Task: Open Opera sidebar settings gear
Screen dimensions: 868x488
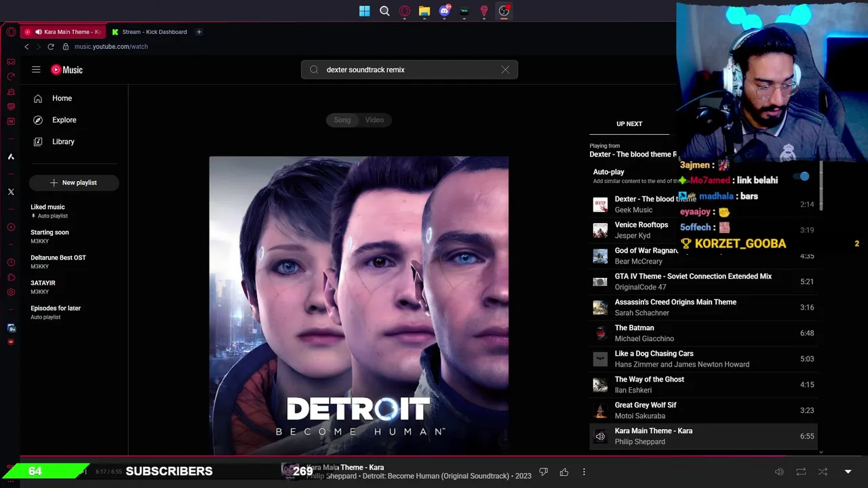Action: pyautogui.click(x=11, y=292)
